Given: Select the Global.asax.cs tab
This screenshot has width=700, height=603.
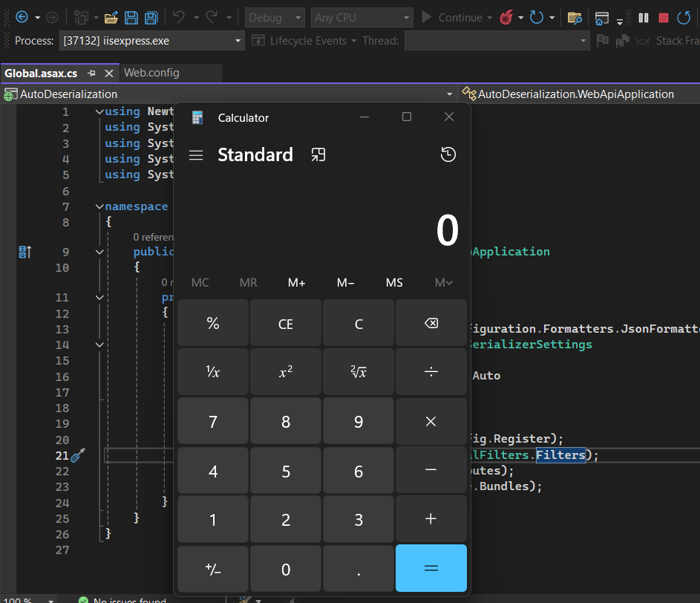Looking at the screenshot, I should tap(41, 74).
